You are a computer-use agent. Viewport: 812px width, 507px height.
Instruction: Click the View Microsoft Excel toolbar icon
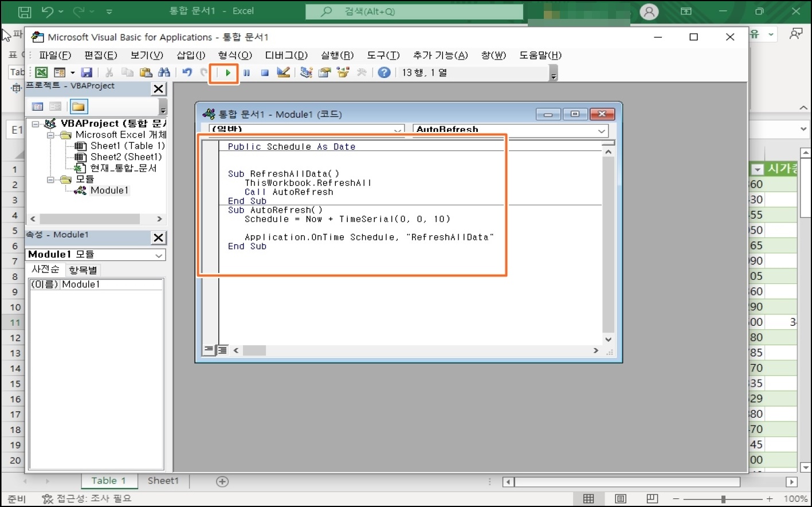coord(41,72)
